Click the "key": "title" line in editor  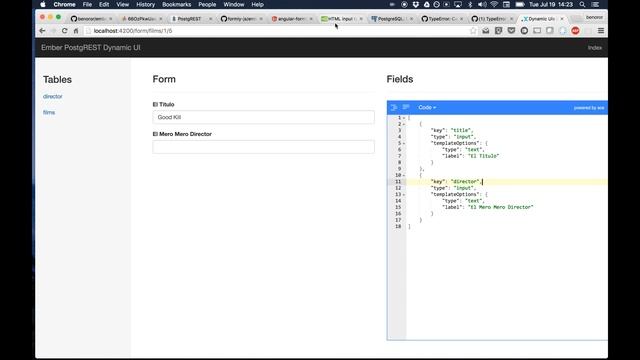[452, 130]
